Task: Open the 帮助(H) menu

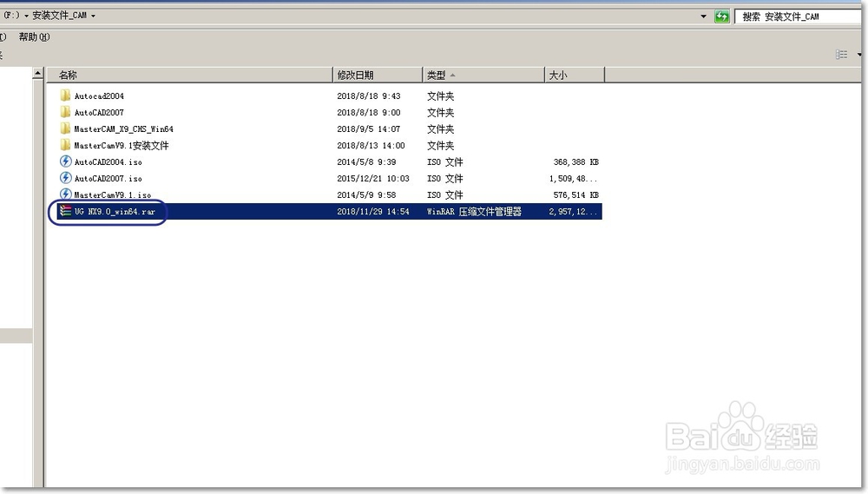Action: 34,37
